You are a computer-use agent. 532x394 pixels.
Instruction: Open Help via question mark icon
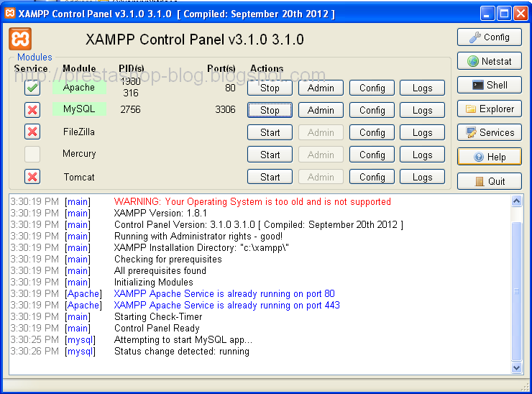490,157
